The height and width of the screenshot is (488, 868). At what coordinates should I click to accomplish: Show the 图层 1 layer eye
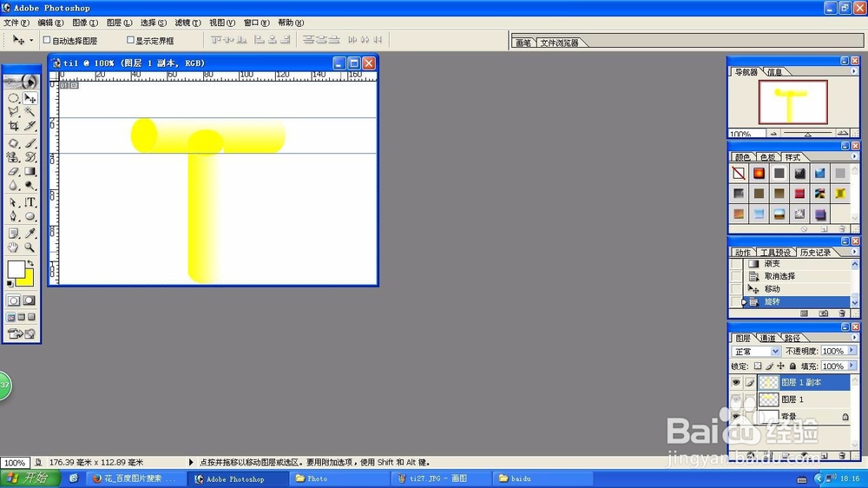tap(736, 399)
